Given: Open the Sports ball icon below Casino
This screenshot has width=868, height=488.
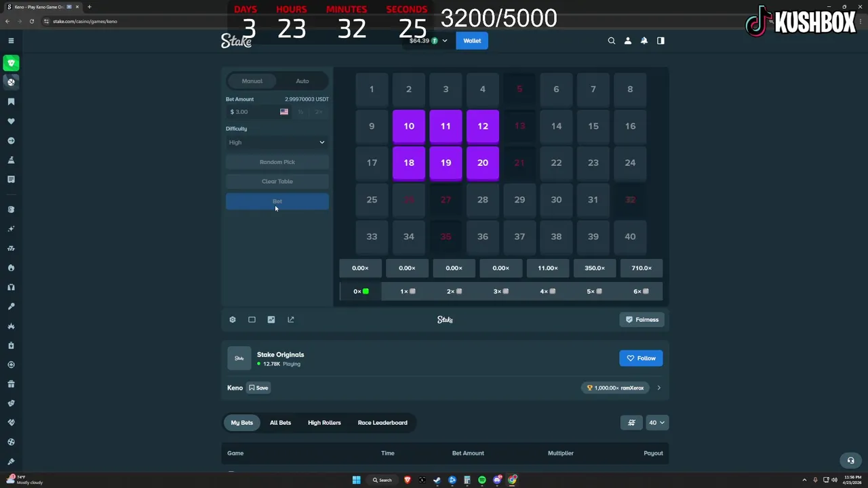Looking at the screenshot, I should (x=11, y=82).
